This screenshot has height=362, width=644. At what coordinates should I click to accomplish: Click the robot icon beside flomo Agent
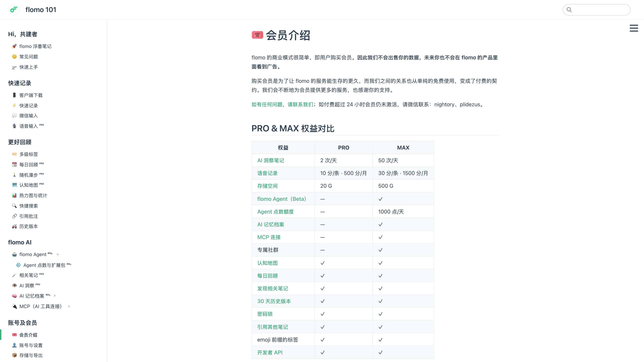point(14,254)
